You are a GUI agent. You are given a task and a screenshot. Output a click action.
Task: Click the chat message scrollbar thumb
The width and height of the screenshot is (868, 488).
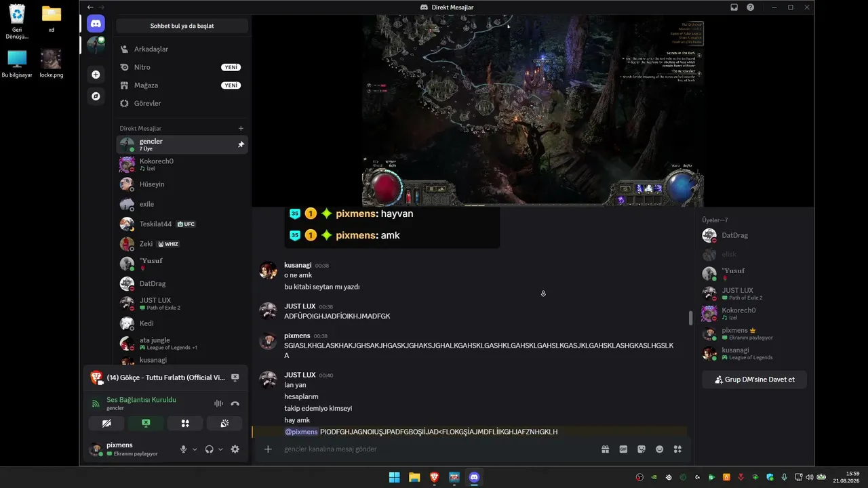690,318
